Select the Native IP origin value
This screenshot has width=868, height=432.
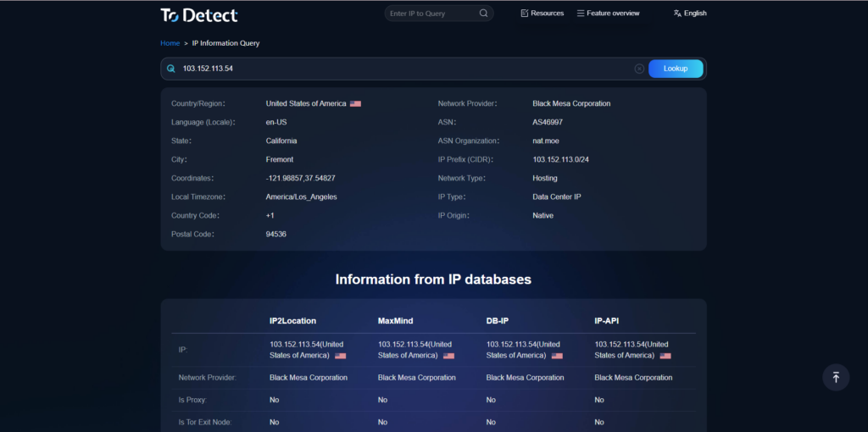click(543, 216)
